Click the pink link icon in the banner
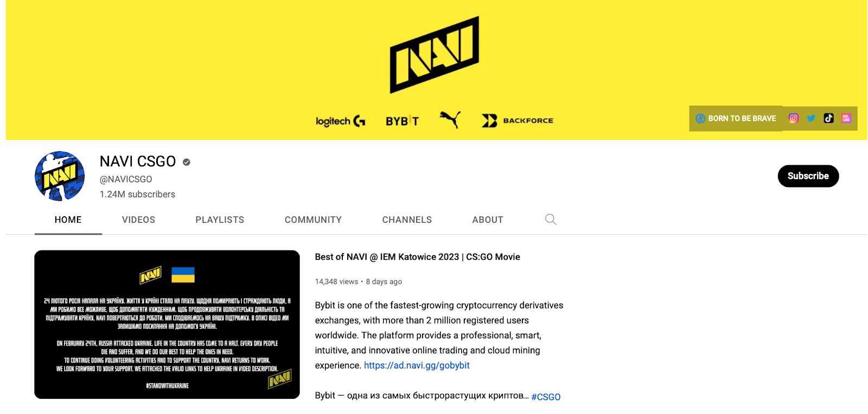This screenshot has width=868, height=414. (846, 118)
